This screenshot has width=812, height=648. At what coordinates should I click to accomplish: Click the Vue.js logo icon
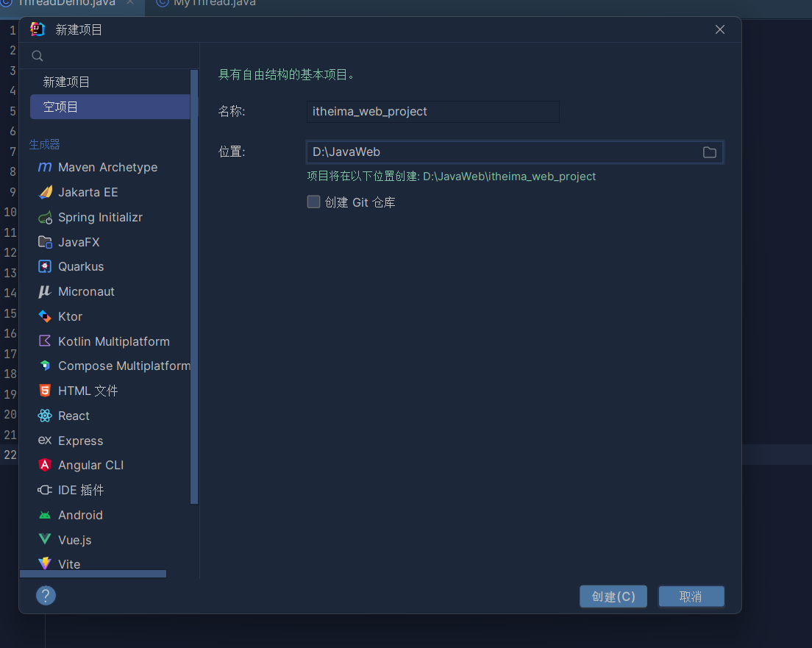tap(45, 539)
